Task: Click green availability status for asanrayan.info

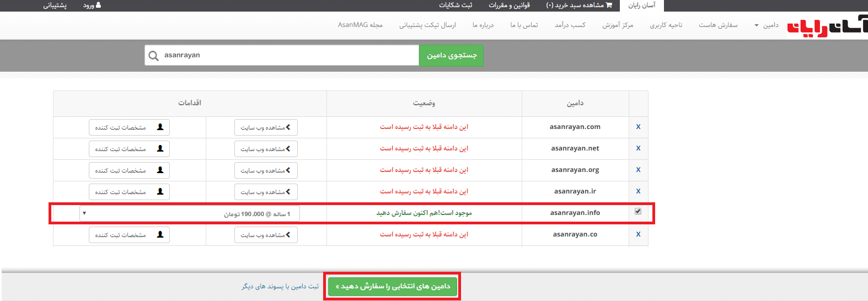Action: coord(424,213)
